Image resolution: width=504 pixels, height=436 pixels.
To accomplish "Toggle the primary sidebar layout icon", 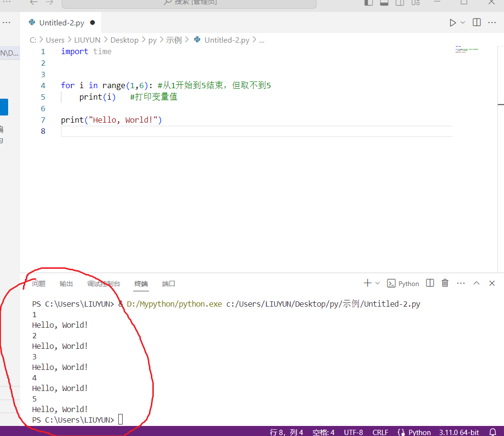I will pos(368,2).
